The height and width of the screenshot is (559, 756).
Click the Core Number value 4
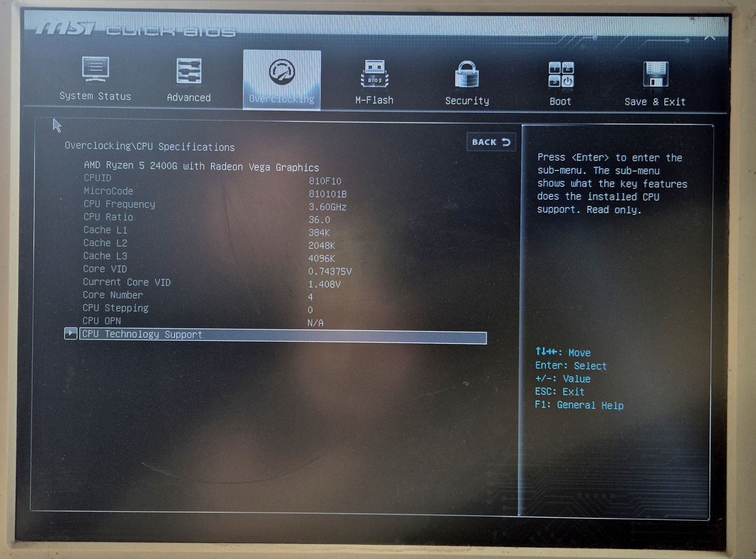(x=310, y=297)
